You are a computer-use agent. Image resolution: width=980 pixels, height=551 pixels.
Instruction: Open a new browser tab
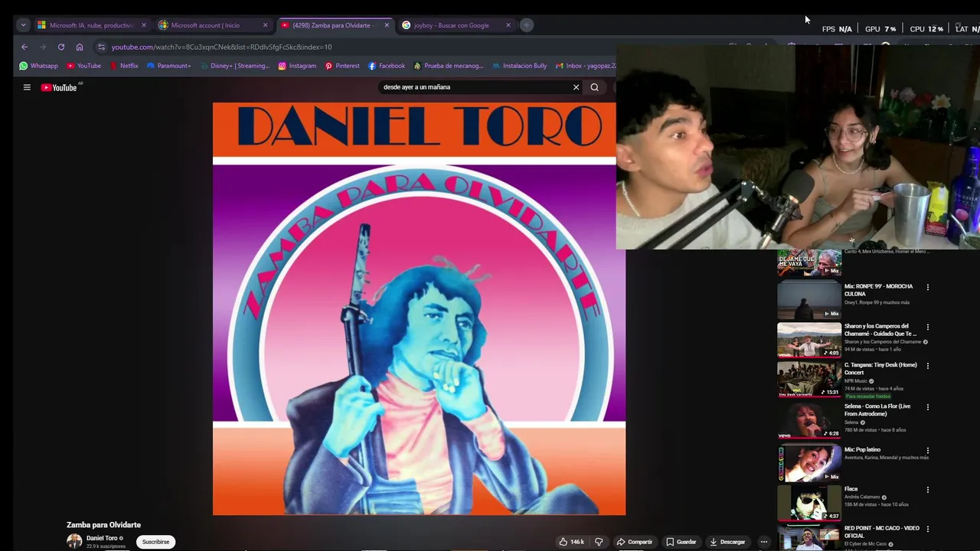pos(527,25)
